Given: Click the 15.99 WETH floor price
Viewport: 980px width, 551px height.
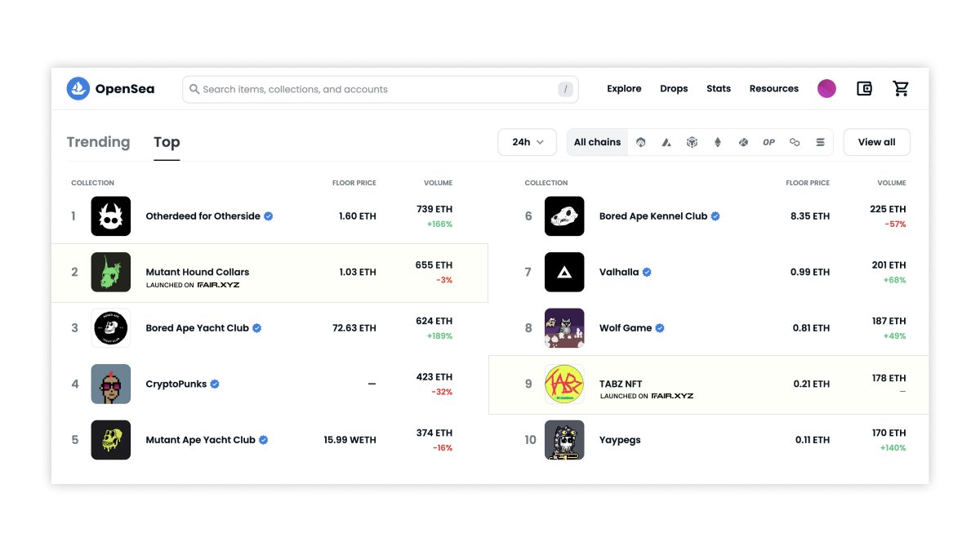Looking at the screenshot, I should 350,440.
